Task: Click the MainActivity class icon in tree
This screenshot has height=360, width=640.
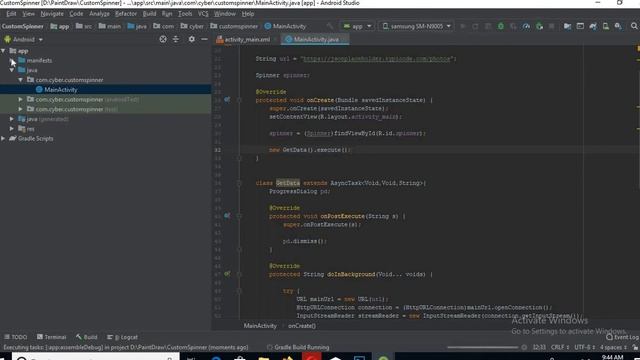Action: (x=39, y=89)
